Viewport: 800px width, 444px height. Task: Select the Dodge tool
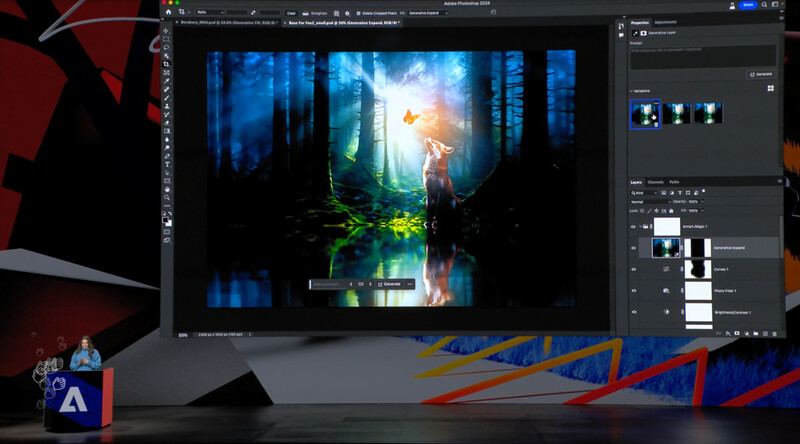point(166,148)
